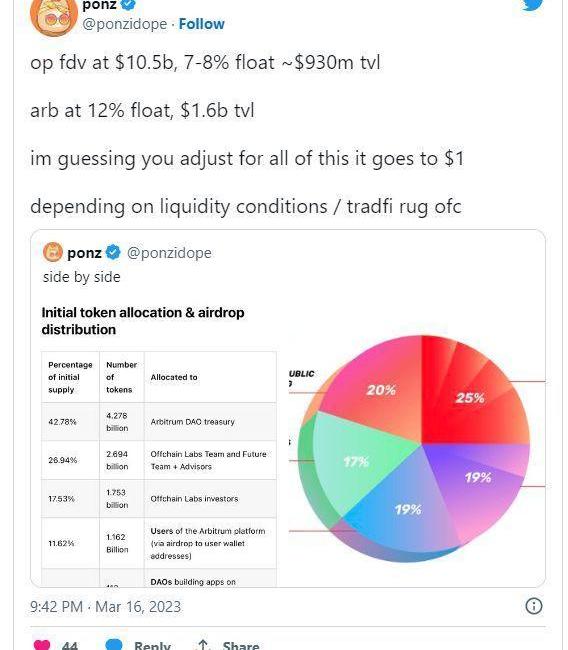Open the 9:42 PM · Mar 16, 2023 timestamp
Screen dimensions: 568x650
coord(105,606)
